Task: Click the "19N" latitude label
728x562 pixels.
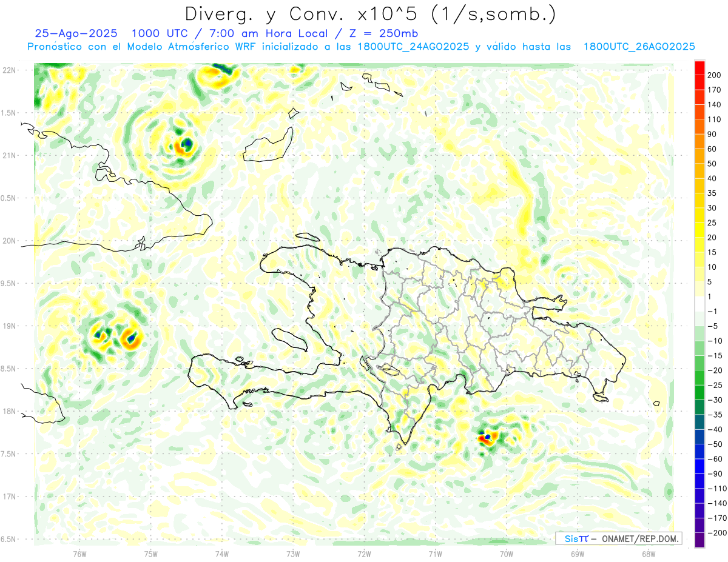Action: click(9, 326)
